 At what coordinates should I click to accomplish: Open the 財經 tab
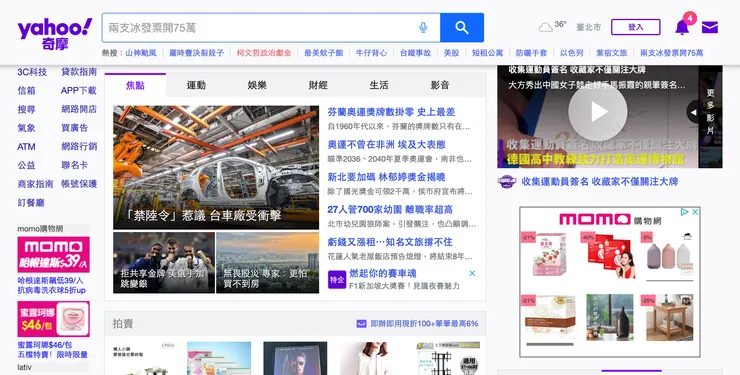tap(318, 85)
